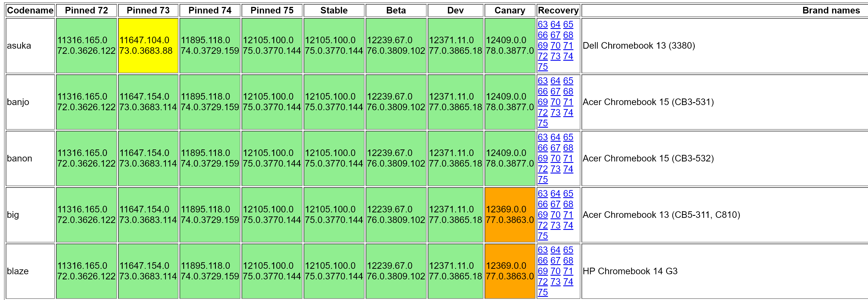Click the banjo codename cell

coord(30,102)
